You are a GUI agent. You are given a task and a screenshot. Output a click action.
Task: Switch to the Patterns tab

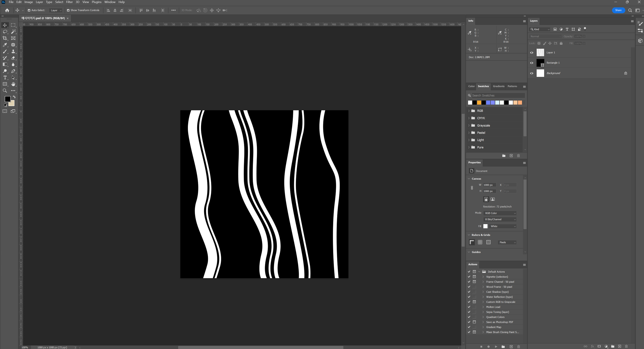click(512, 86)
